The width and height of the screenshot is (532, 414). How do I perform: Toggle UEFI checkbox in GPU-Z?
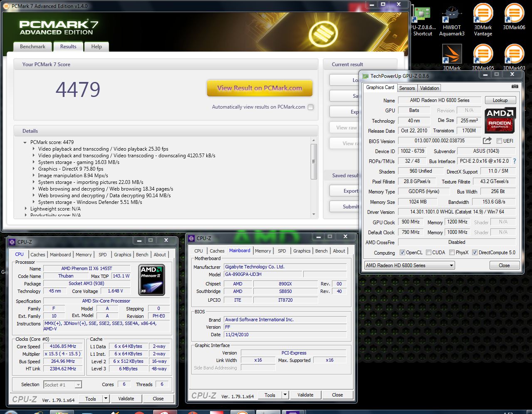(x=499, y=141)
